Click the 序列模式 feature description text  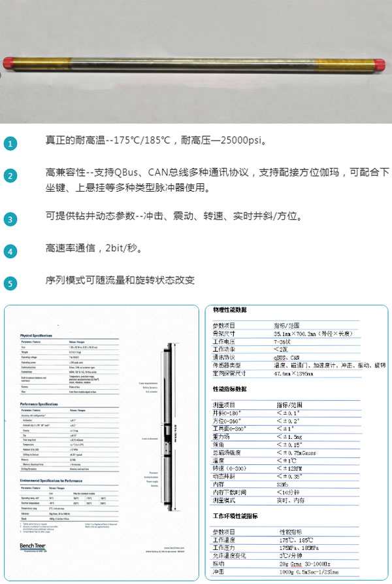pyautogui.click(x=120, y=280)
